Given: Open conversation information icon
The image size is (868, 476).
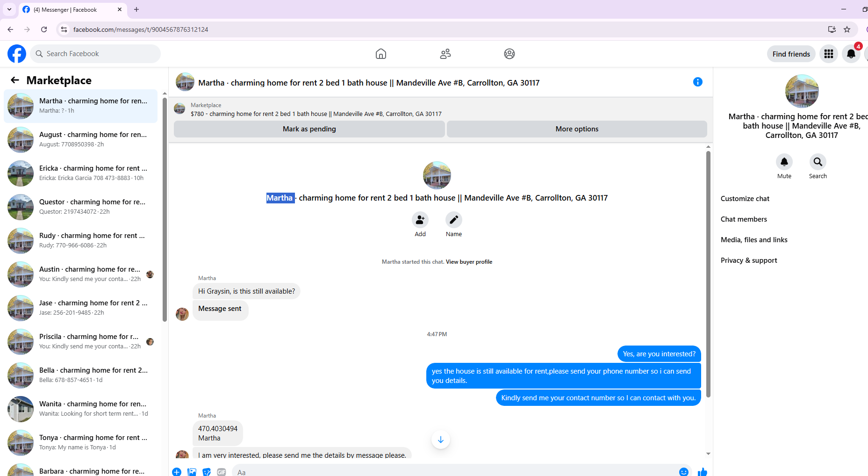Looking at the screenshot, I should [x=698, y=82].
